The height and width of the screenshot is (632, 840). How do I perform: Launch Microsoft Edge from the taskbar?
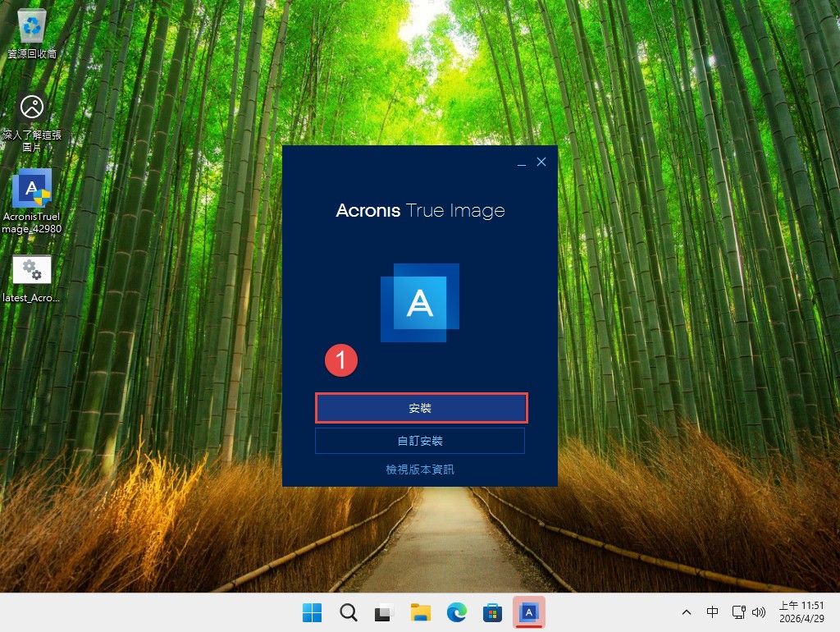pyautogui.click(x=457, y=612)
